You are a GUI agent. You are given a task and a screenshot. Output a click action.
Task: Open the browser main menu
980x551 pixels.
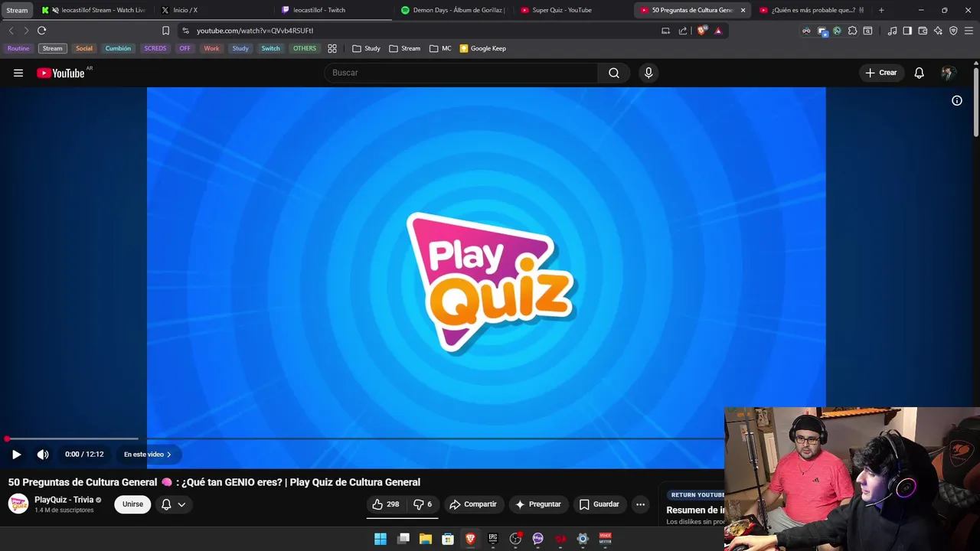tap(969, 31)
